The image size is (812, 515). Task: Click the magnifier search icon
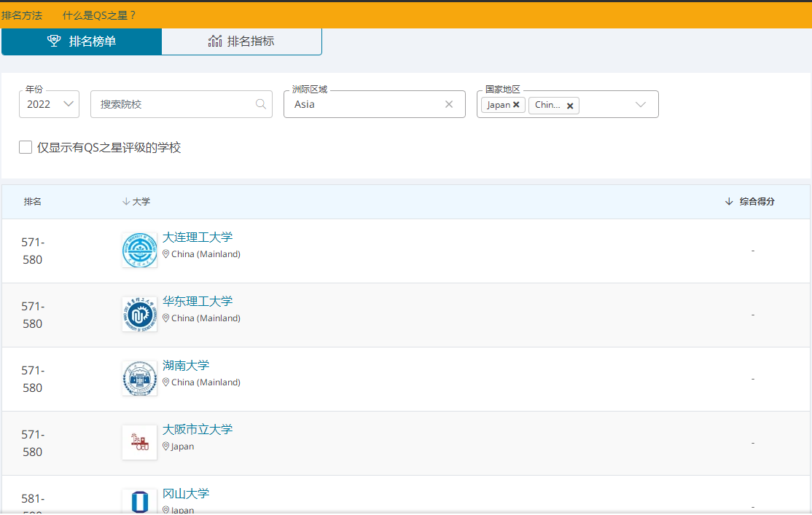pos(261,104)
